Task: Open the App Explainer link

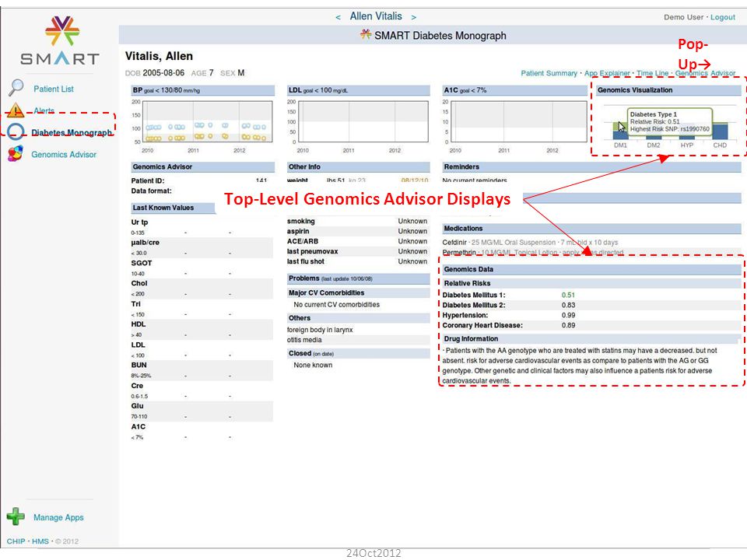Action: pos(607,73)
